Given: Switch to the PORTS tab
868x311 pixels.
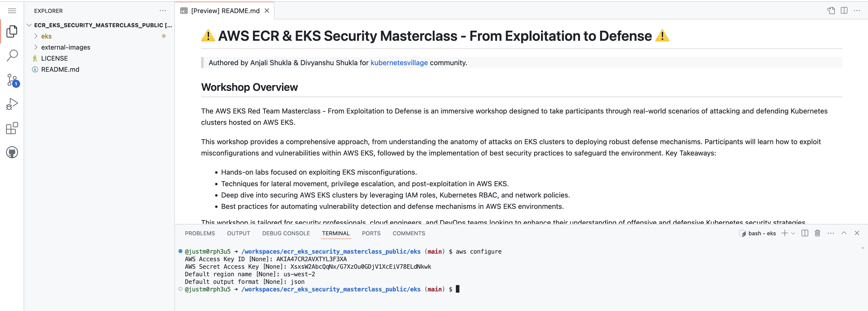Looking at the screenshot, I should coord(371,234).
